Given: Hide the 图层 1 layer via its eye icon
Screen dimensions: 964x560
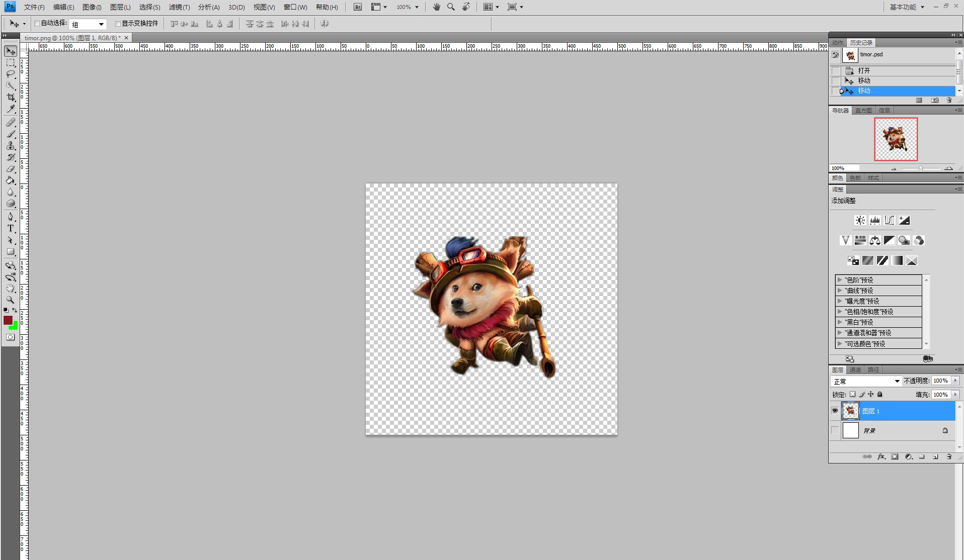Looking at the screenshot, I should (x=835, y=411).
